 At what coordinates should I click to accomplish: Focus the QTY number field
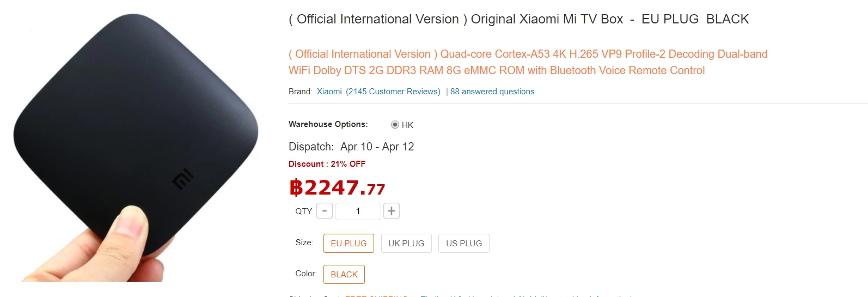coord(358,211)
